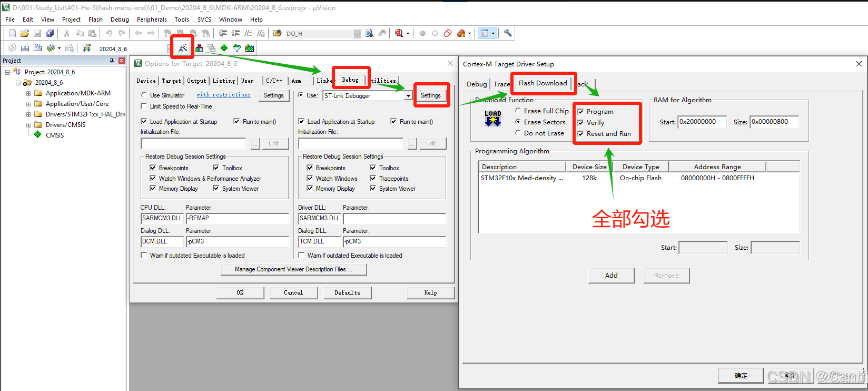Start the debug session with the magnifier icon

(399, 33)
